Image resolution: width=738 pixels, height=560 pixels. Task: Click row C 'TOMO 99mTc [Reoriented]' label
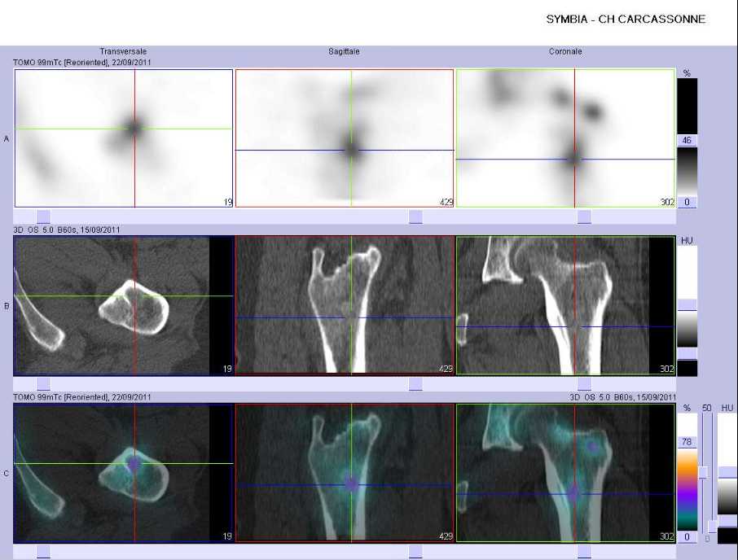[61, 397]
